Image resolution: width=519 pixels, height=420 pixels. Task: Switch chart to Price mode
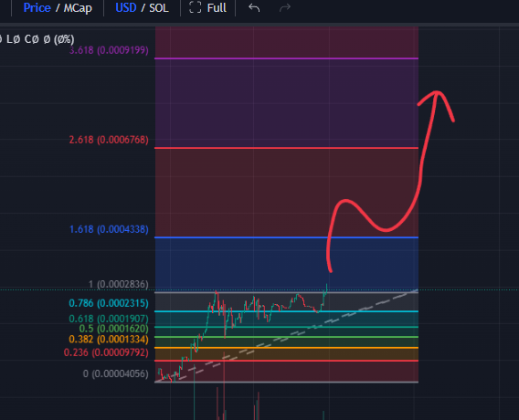pyautogui.click(x=37, y=7)
